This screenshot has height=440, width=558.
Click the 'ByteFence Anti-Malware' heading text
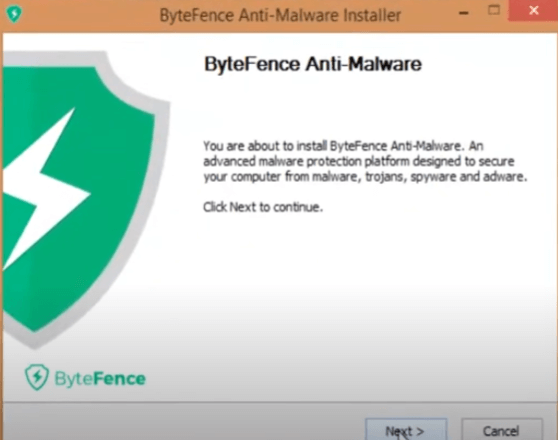pyautogui.click(x=313, y=64)
